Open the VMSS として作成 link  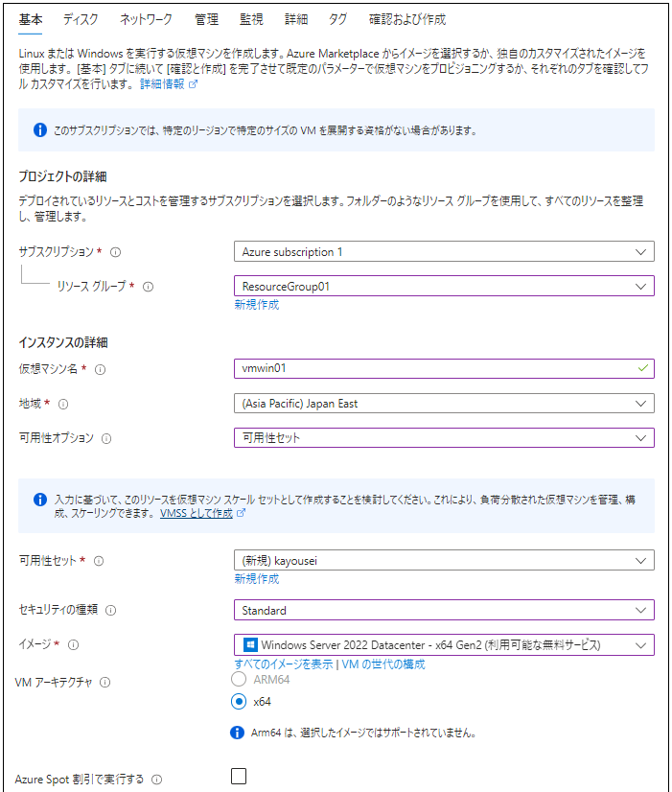tap(197, 513)
